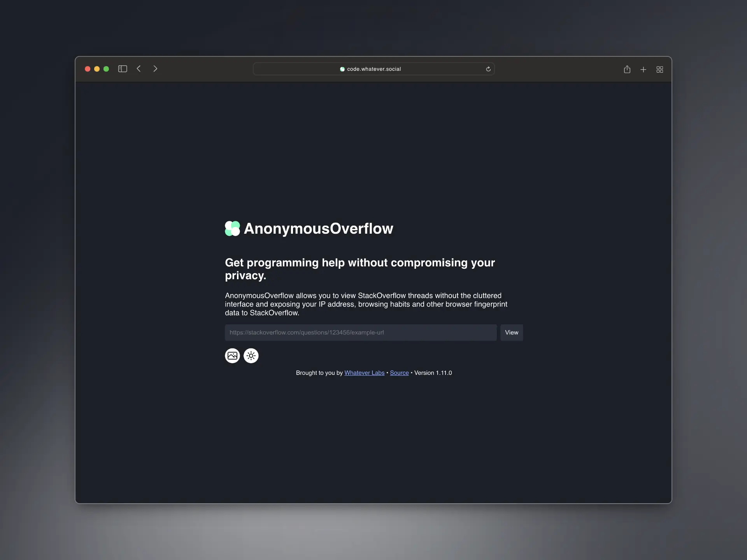This screenshot has height=560, width=747.
Task: Enter full screen with green button
Action: click(106, 69)
